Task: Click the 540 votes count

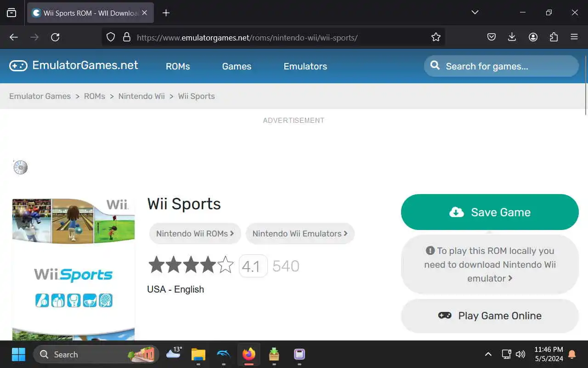Action: [286, 266]
